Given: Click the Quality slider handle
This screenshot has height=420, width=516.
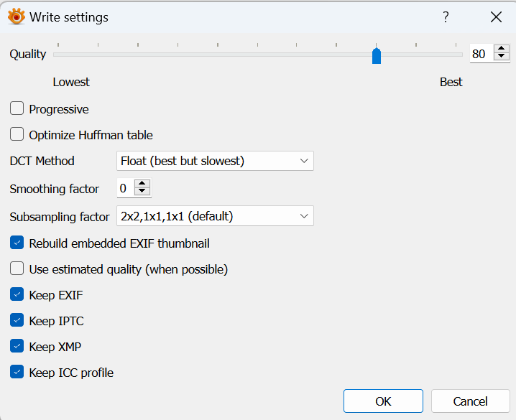Looking at the screenshot, I should click(x=377, y=55).
